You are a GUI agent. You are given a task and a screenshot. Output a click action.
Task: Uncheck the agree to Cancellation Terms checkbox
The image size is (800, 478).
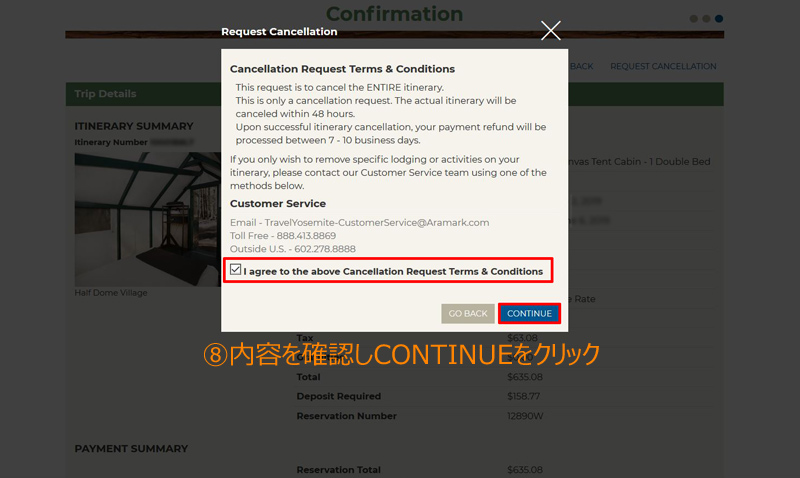click(x=235, y=269)
